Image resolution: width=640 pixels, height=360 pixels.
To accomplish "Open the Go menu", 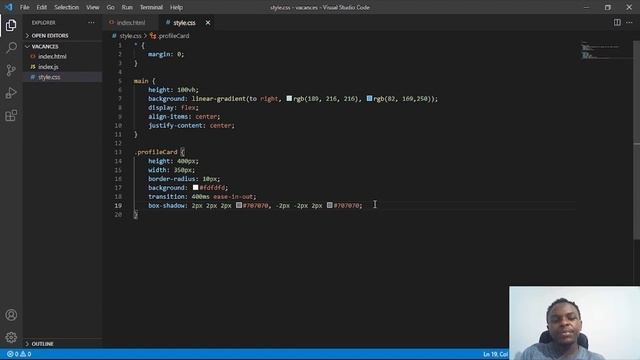I will click(x=111, y=7).
